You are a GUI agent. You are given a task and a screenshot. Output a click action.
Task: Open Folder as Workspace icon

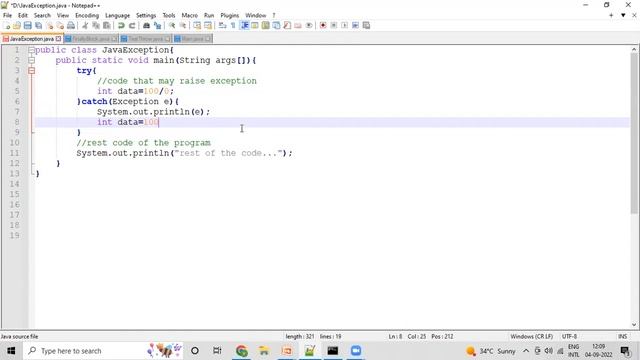pyautogui.click(x=298, y=25)
